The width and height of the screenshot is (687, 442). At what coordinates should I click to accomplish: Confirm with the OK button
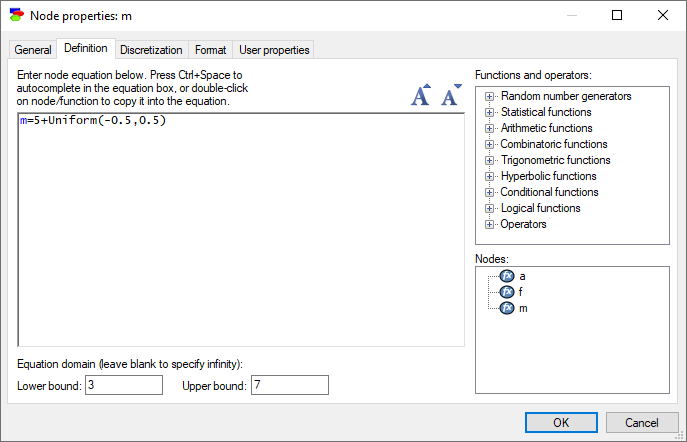[x=561, y=423]
